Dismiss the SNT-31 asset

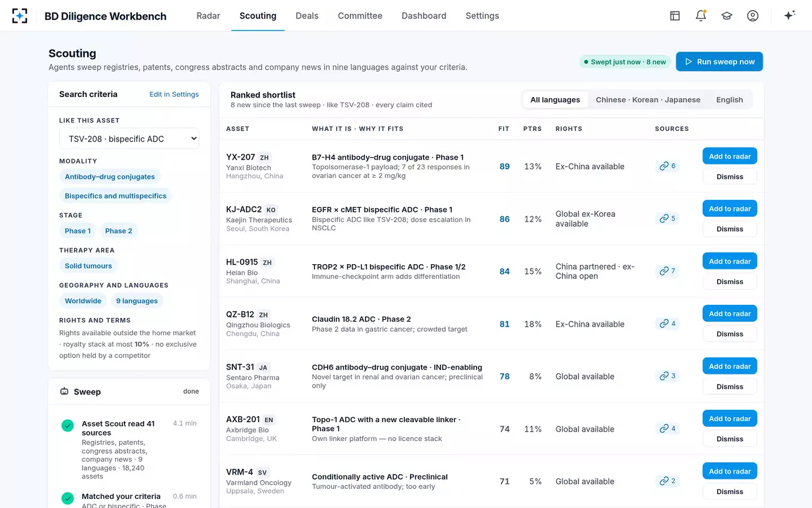point(730,387)
